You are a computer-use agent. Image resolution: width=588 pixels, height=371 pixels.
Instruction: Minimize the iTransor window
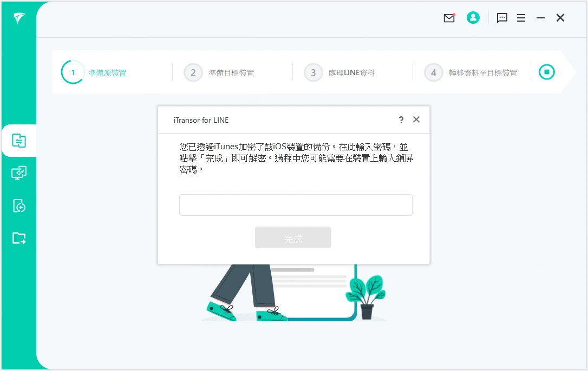tap(540, 18)
